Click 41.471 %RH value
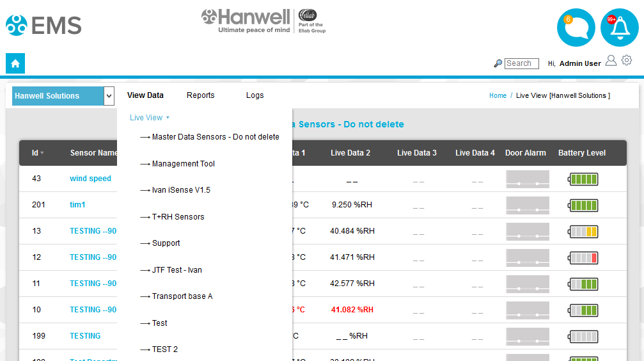This screenshot has width=644, height=361. (x=352, y=257)
